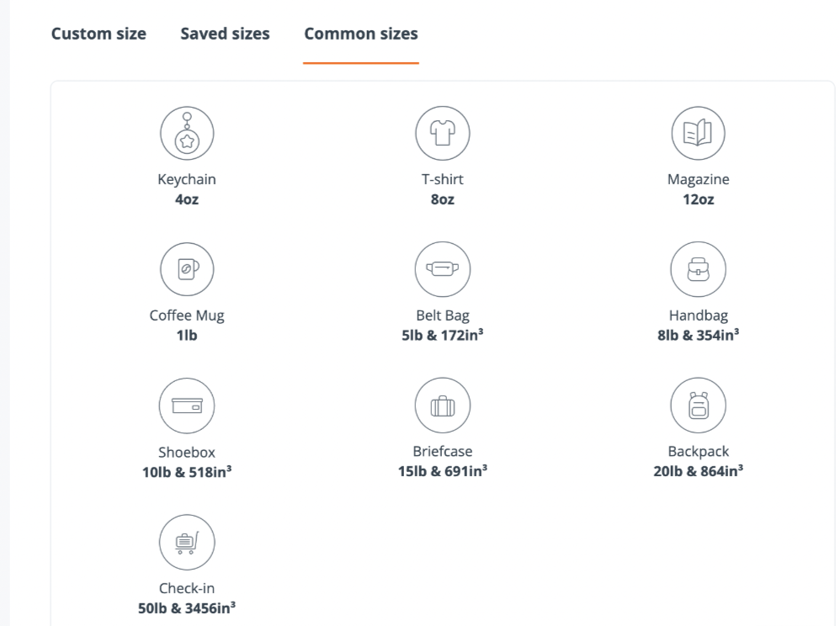Click the Handbag icon
The width and height of the screenshot is (840, 626).
click(x=698, y=271)
